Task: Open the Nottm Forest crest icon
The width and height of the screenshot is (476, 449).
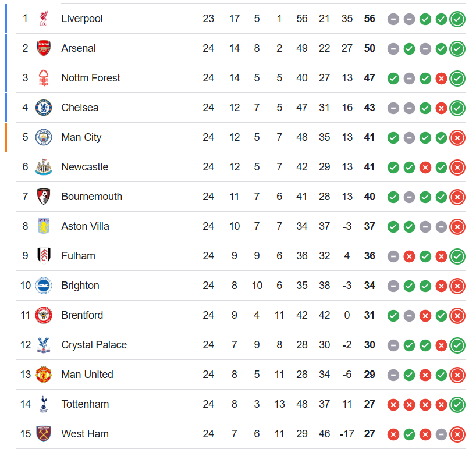Action: 44,78
